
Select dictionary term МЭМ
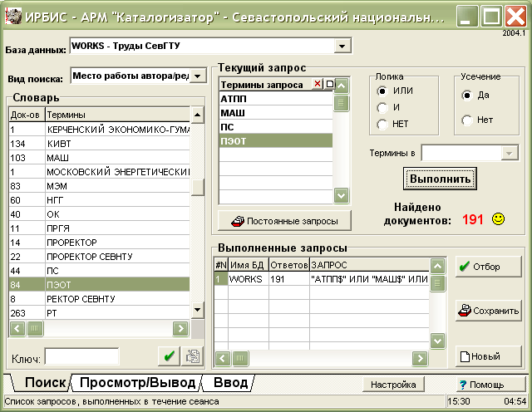[x=100, y=186]
